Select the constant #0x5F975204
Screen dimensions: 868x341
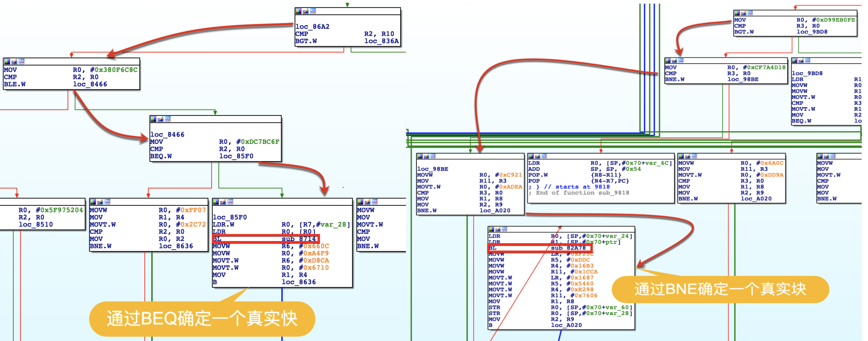(x=59, y=210)
